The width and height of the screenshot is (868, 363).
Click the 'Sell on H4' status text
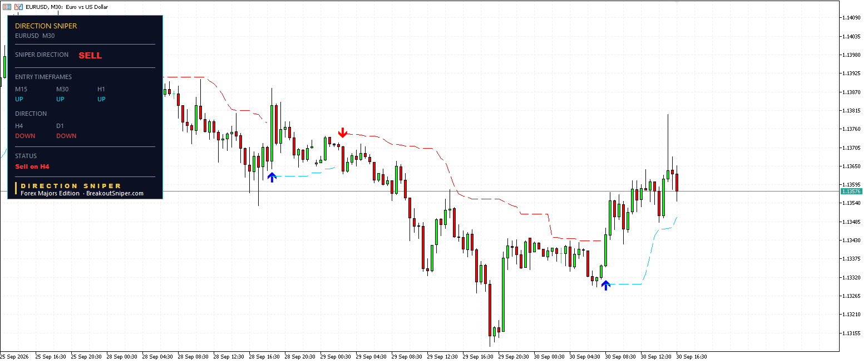tap(32, 166)
